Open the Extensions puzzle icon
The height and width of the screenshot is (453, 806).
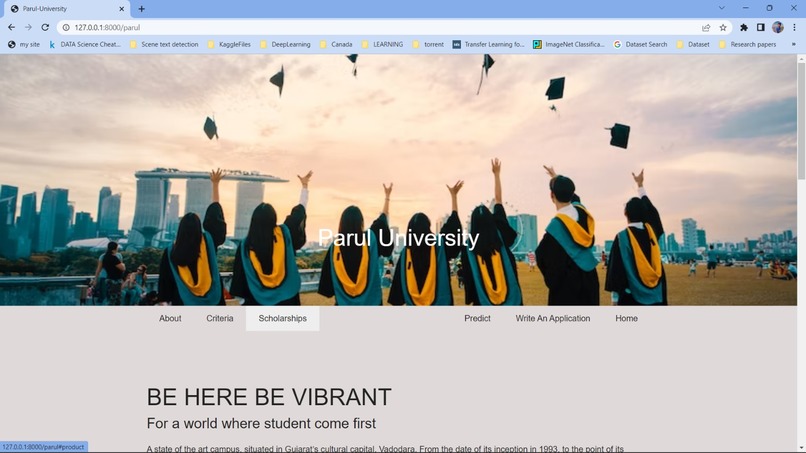[743, 28]
